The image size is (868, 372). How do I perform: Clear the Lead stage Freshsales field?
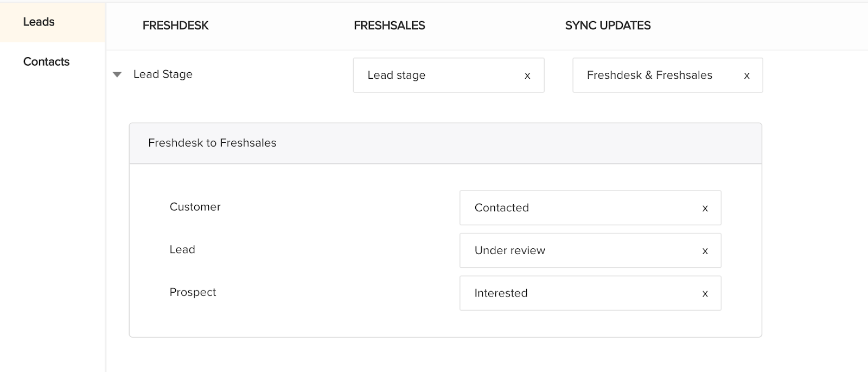pos(527,76)
